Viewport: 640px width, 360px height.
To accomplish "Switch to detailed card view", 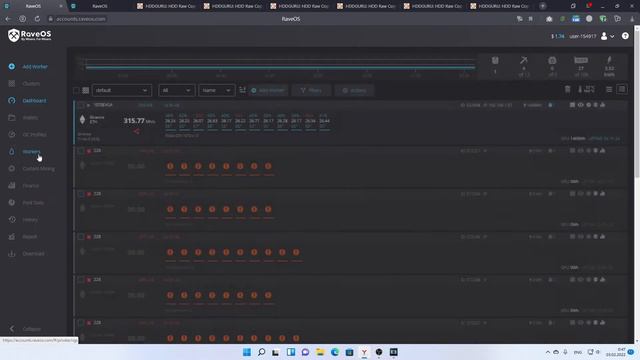I will (x=622, y=89).
